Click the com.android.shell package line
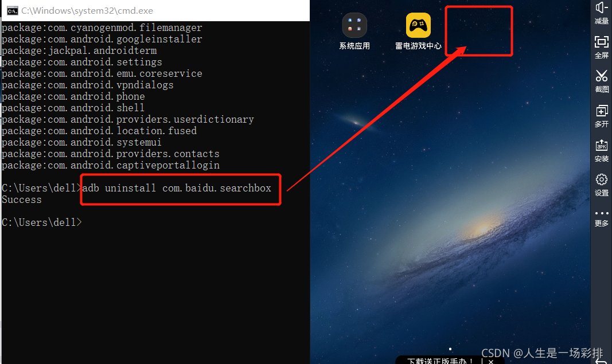 (73, 108)
